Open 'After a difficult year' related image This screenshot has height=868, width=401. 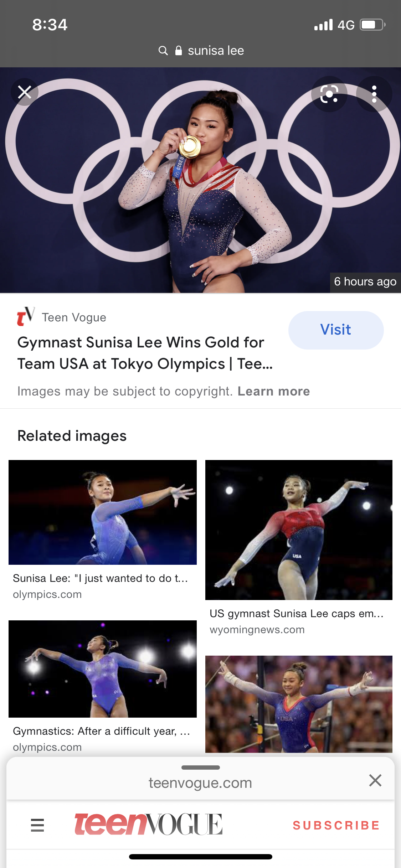tap(103, 669)
